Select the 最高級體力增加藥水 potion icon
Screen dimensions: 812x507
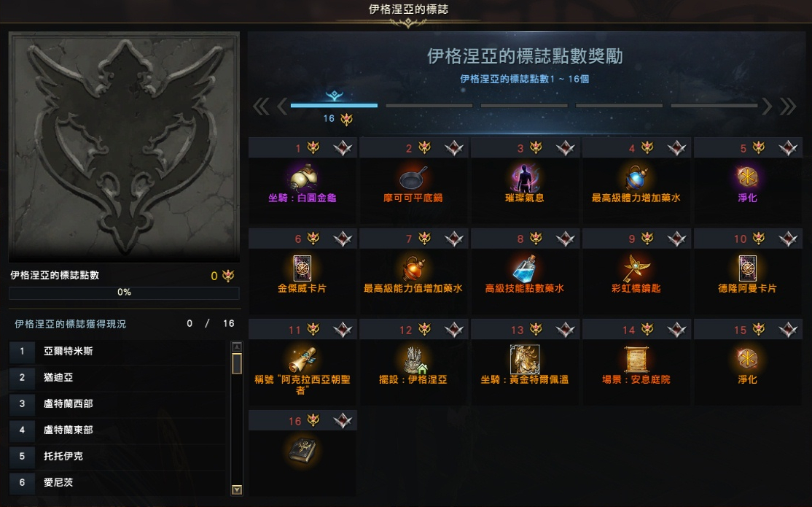click(x=636, y=178)
